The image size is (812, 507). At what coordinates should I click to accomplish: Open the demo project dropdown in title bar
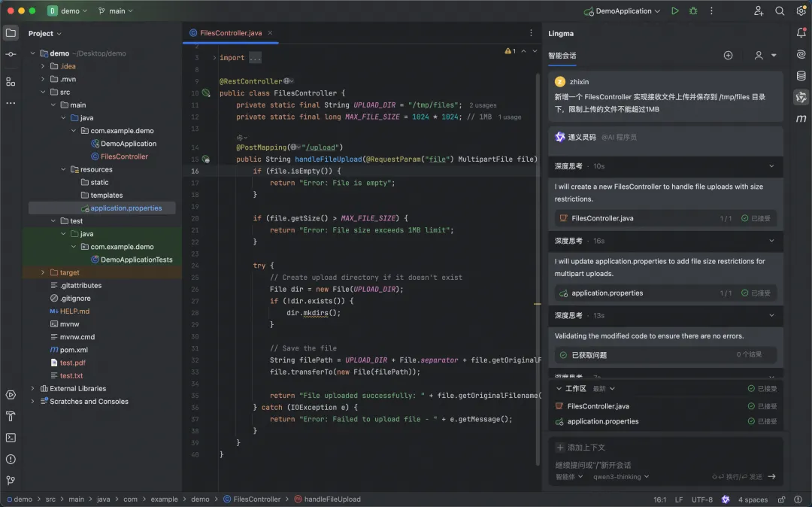coord(68,11)
